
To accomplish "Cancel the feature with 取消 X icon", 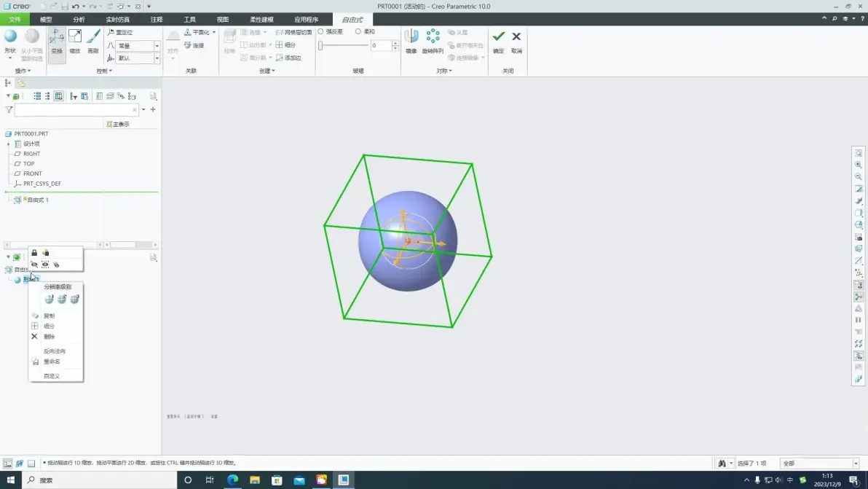I will tap(516, 42).
